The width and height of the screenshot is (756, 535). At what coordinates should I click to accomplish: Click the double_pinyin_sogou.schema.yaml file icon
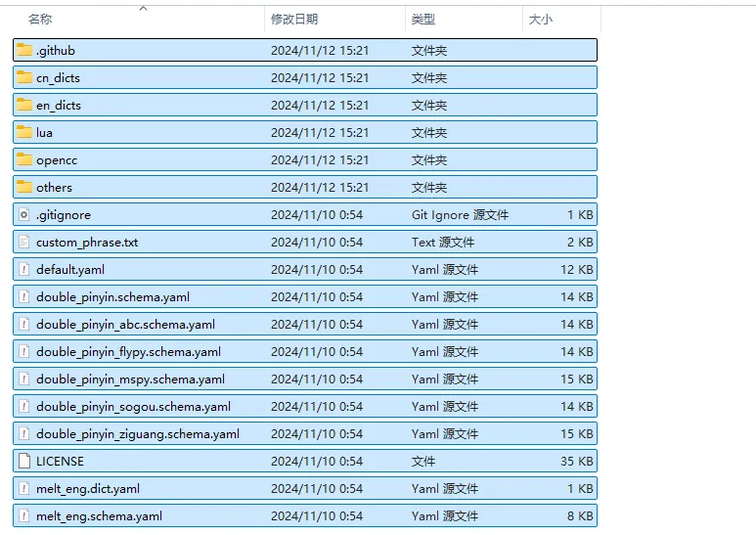coord(24,407)
